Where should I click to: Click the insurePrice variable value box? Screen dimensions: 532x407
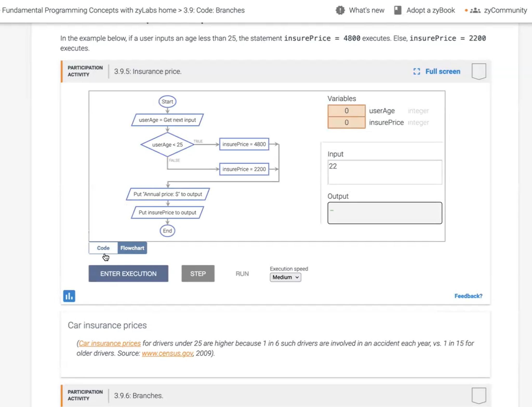pos(346,123)
